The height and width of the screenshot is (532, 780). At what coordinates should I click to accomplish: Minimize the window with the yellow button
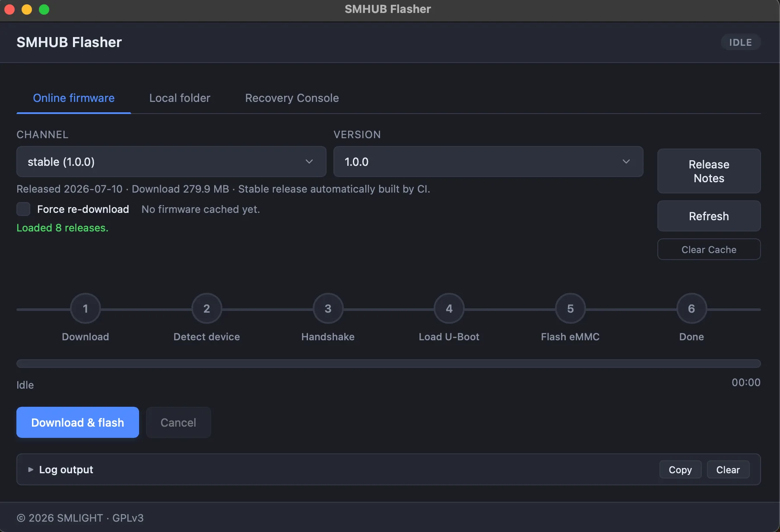tap(27, 9)
